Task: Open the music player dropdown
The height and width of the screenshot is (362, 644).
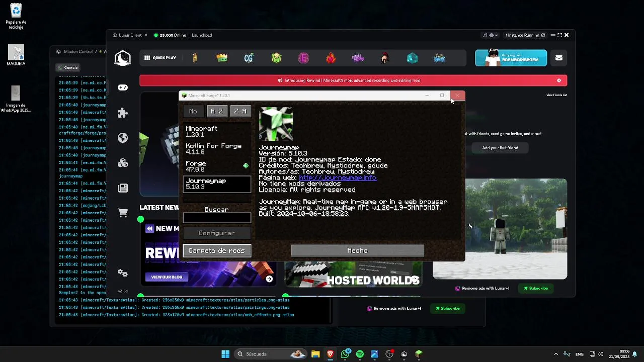Action: pos(490,35)
